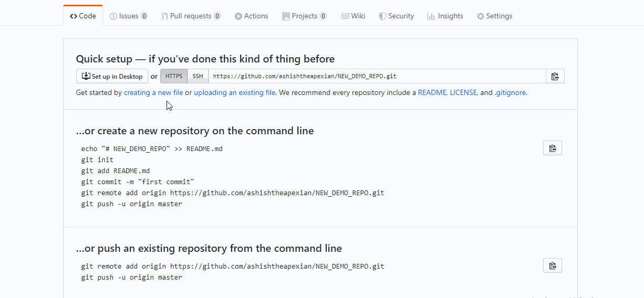The width and height of the screenshot is (644, 298).
Task: Open the .gitignore link
Action: 510,93
